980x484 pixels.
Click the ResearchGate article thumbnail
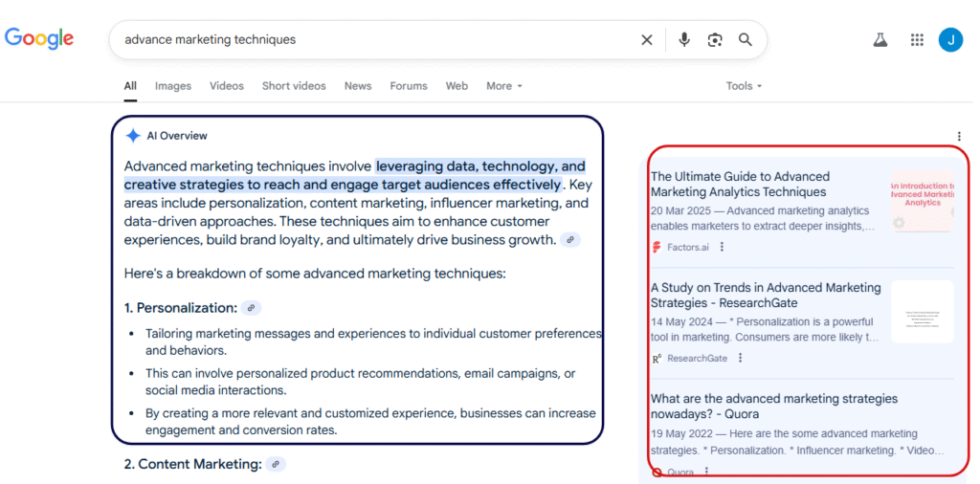923,312
